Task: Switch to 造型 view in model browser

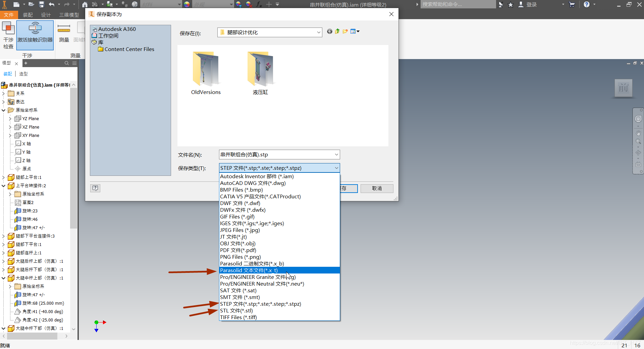Action: (x=23, y=74)
